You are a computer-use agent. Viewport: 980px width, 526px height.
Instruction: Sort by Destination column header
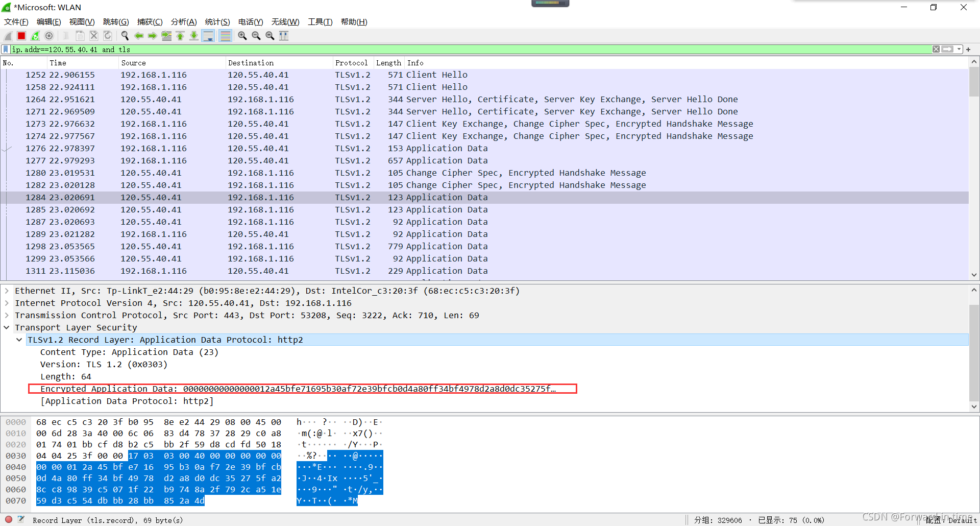coord(279,63)
